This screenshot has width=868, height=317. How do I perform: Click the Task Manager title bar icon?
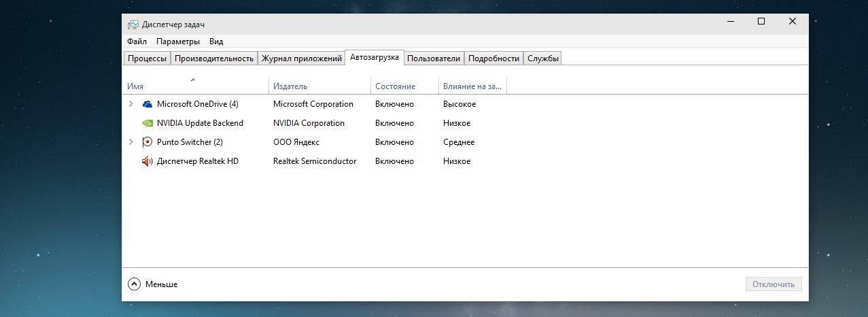pos(133,24)
